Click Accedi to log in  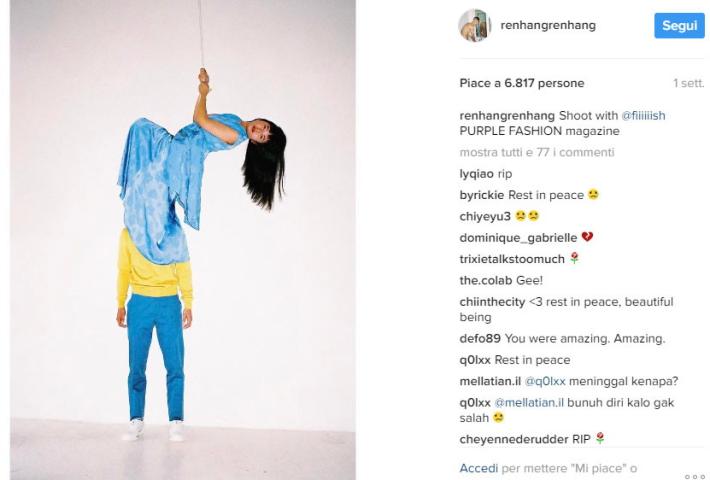(x=479, y=468)
